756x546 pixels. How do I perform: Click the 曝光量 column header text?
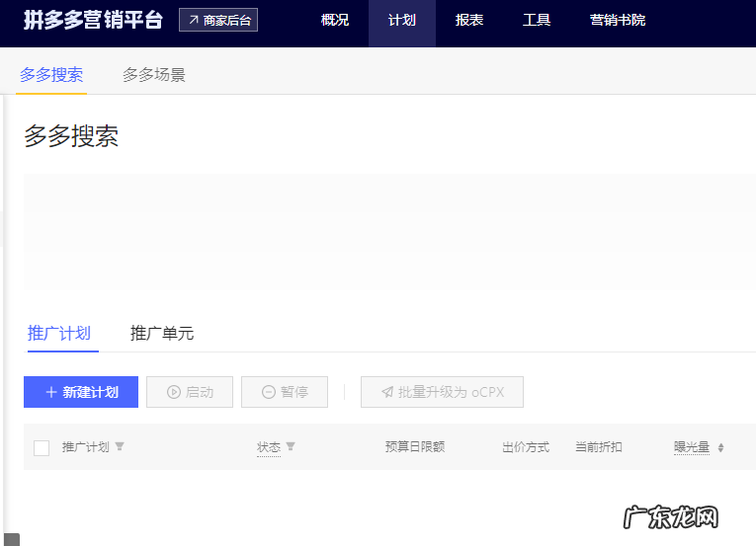692,446
